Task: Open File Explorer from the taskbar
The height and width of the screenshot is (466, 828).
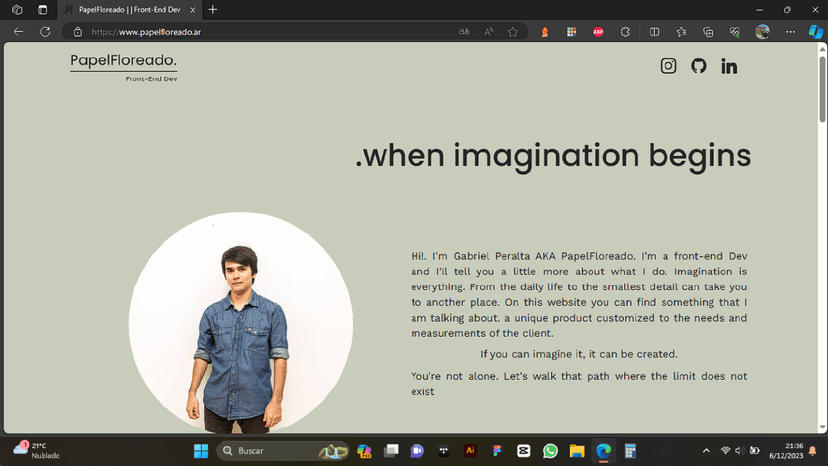Action: coord(577,451)
